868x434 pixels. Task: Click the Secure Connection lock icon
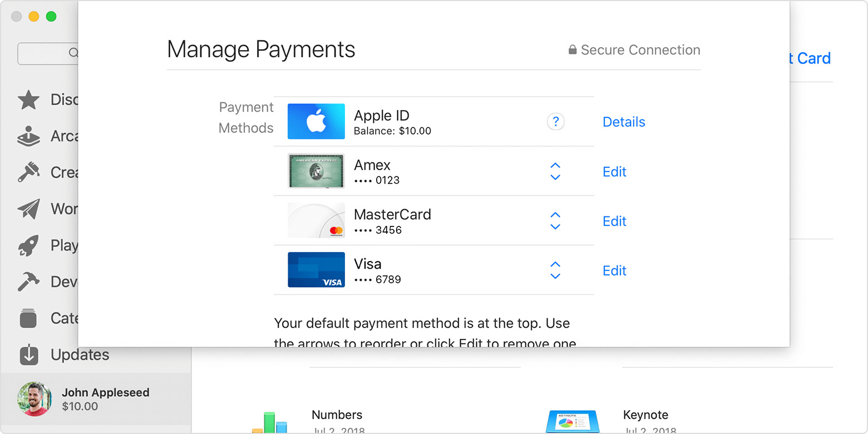pyautogui.click(x=572, y=50)
